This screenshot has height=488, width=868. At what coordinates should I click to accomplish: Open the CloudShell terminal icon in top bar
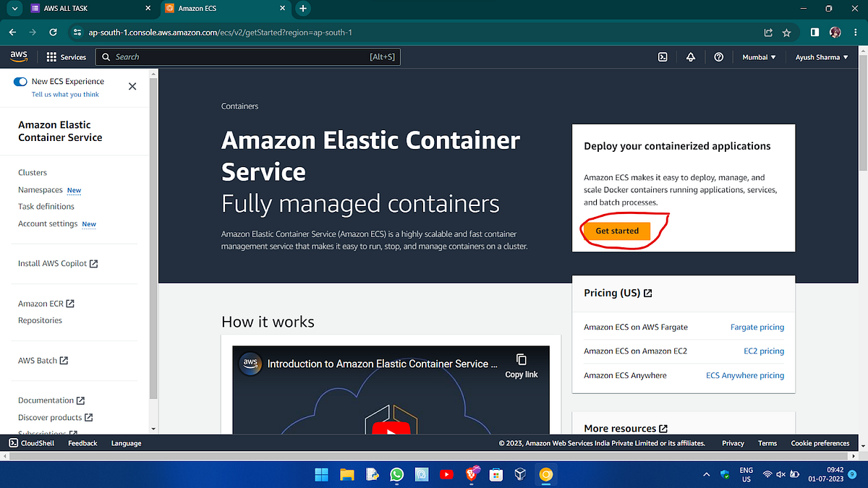click(x=663, y=56)
